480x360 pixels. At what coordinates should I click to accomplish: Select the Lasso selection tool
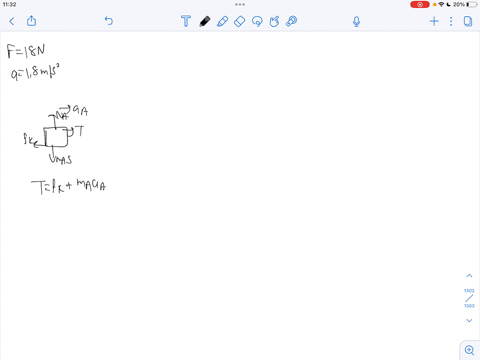tap(257, 21)
